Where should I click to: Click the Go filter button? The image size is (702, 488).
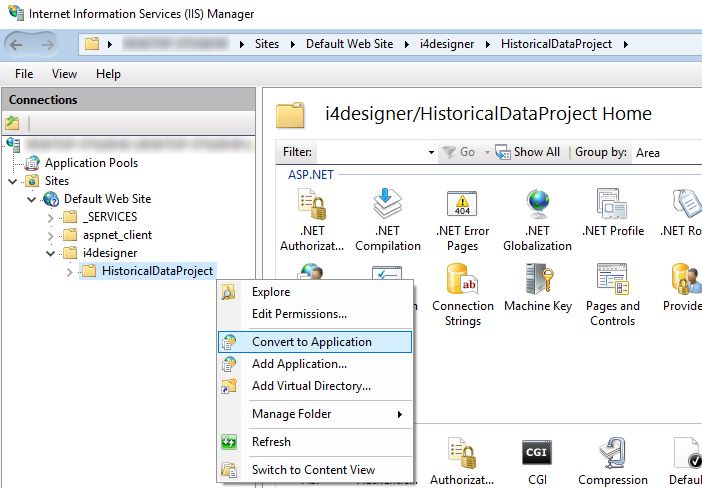pos(458,152)
